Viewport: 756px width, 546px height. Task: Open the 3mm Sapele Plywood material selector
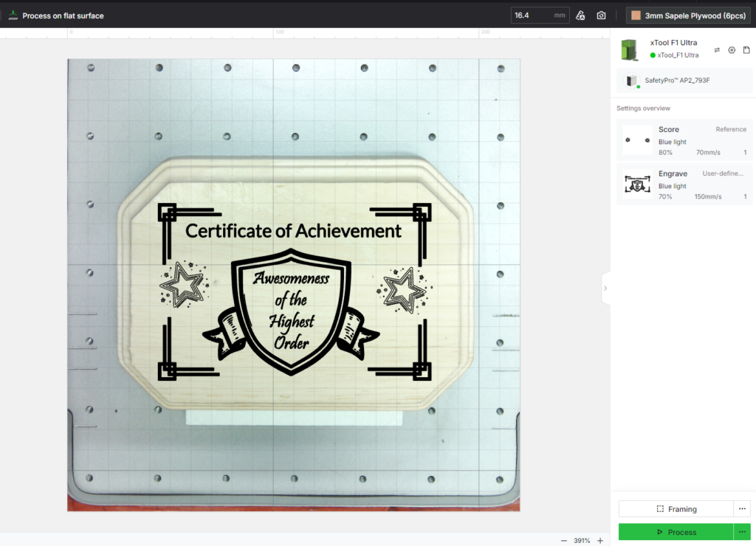[x=689, y=15]
